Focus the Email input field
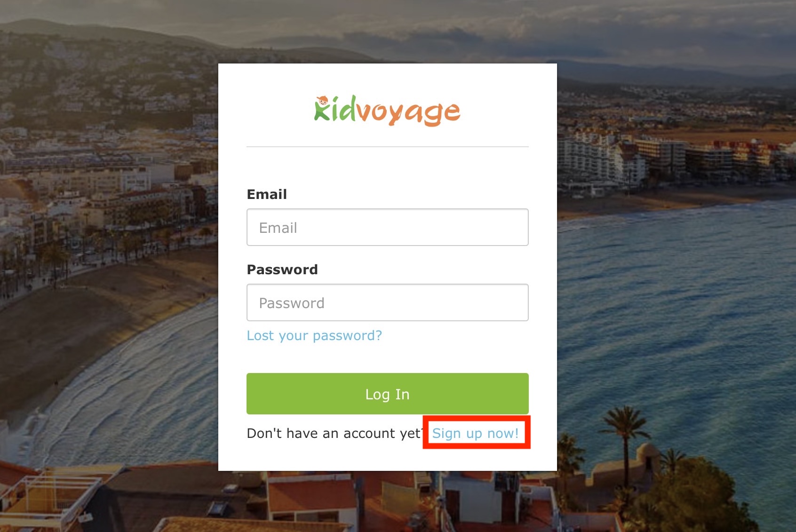This screenshot has width=796, height=532. [387, 227]
